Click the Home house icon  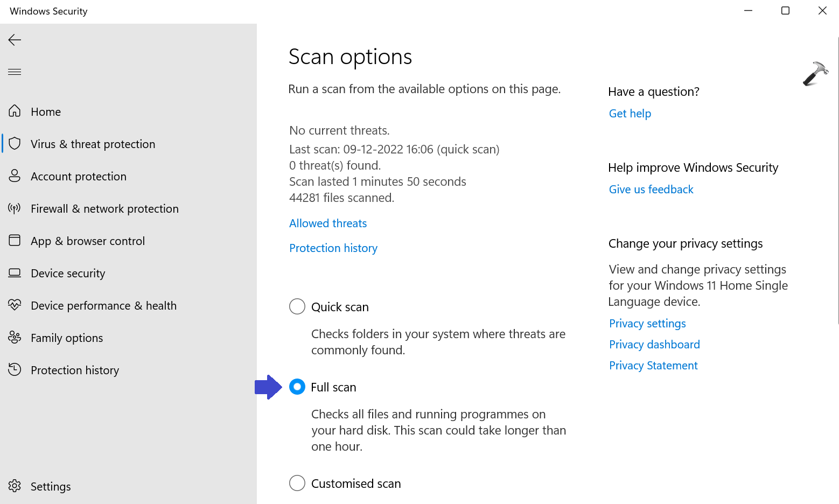[x=15, y=111]
